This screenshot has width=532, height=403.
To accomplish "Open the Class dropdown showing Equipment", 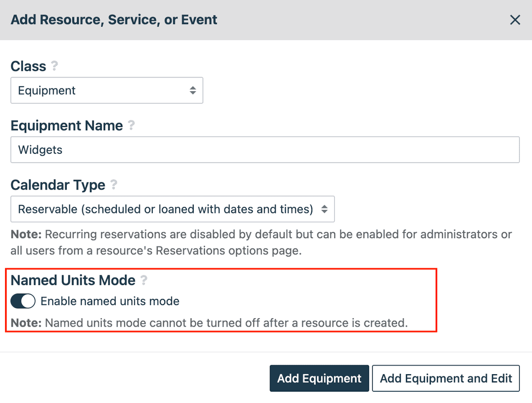I will (106, 90).
